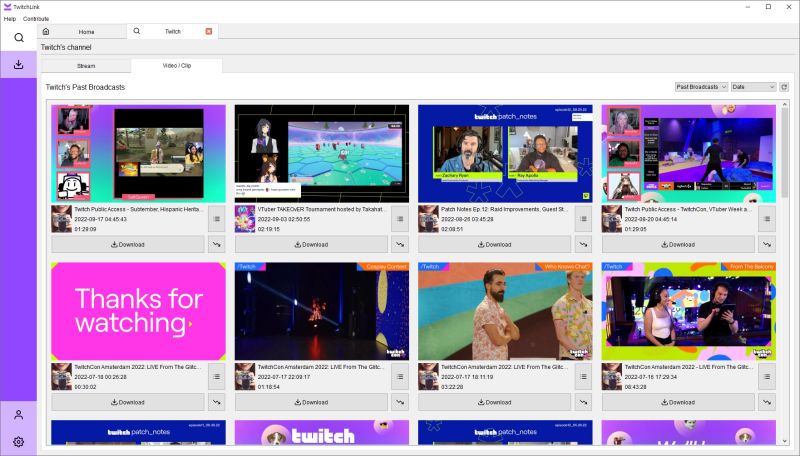Open the info list icon for VTuber TAKEOVER Tournament
This screenshot has height=456, width=800.
click(400, 219)
